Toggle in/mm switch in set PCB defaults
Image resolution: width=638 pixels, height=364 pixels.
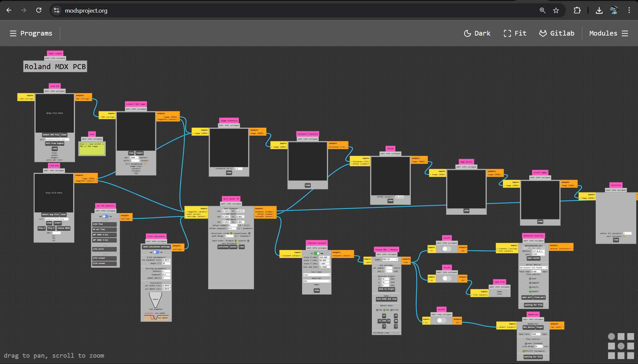[x=105, y=216]
